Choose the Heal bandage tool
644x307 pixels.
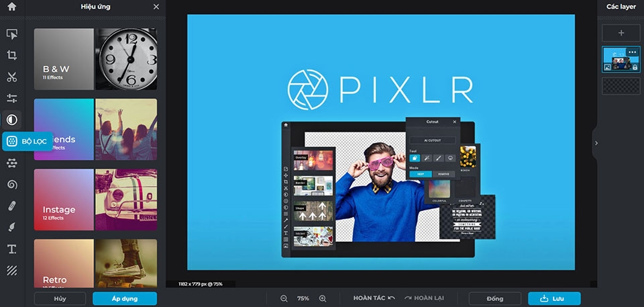[12, 206]
